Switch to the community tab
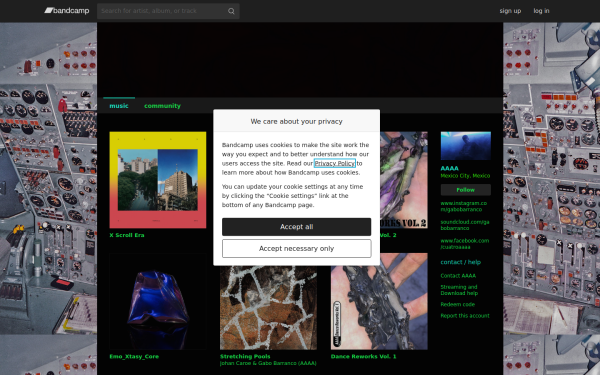The image size is (600, 375). pos(162,106)
